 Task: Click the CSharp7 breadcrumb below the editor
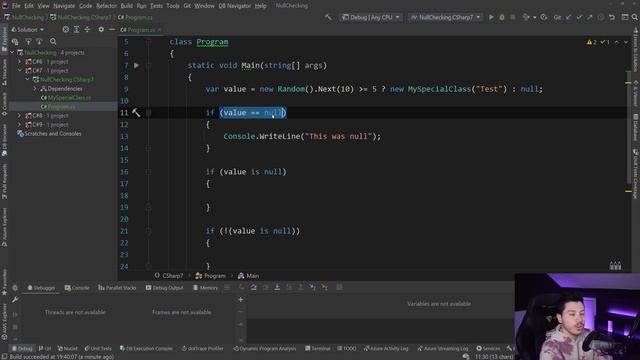point(169,276)
